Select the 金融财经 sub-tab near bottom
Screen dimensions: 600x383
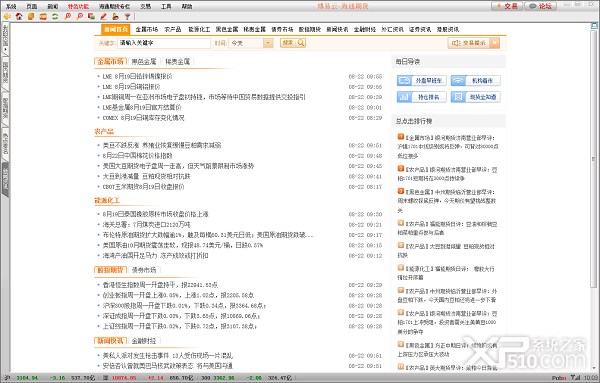[144, 341]
